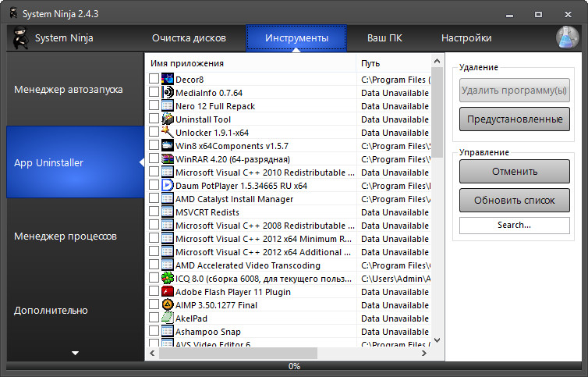Click the Удалить программу(ы) button
The width and height of the screenshot is (588, 377).
(515, 90)
